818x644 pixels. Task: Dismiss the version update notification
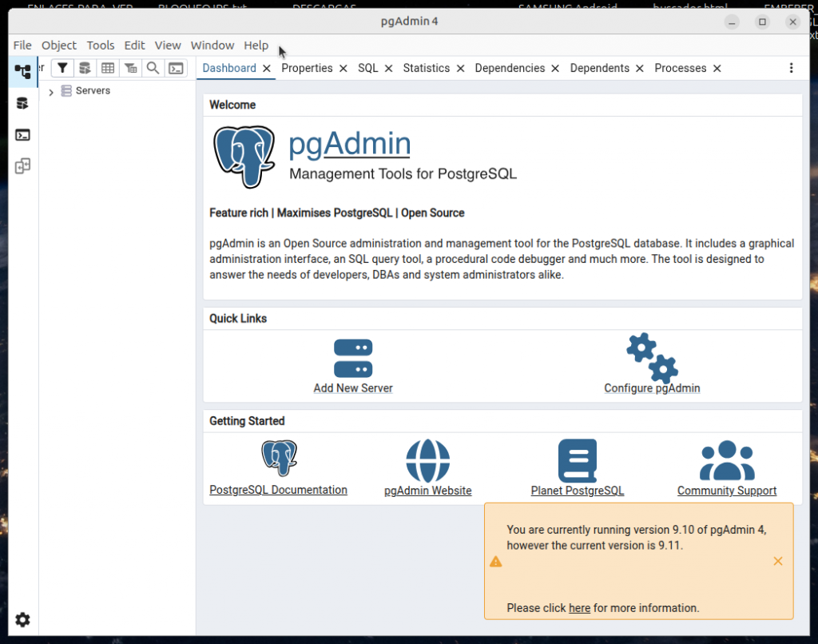click(x=777, y=561)
